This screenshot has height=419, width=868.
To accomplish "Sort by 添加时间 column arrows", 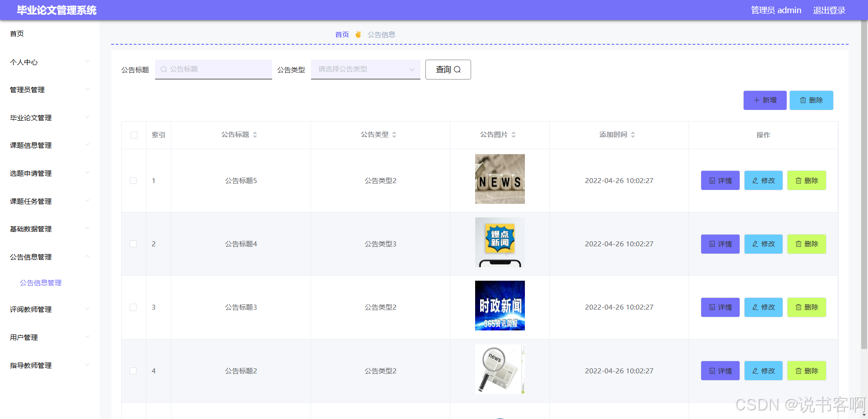I will pyautogui.click(x=633, y=135).
